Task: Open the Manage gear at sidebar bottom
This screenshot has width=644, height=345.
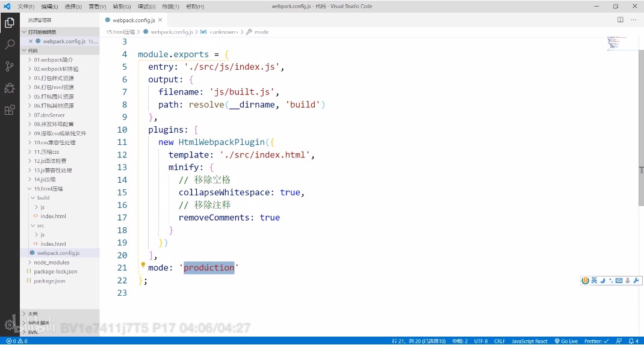Action: [10, 325]
